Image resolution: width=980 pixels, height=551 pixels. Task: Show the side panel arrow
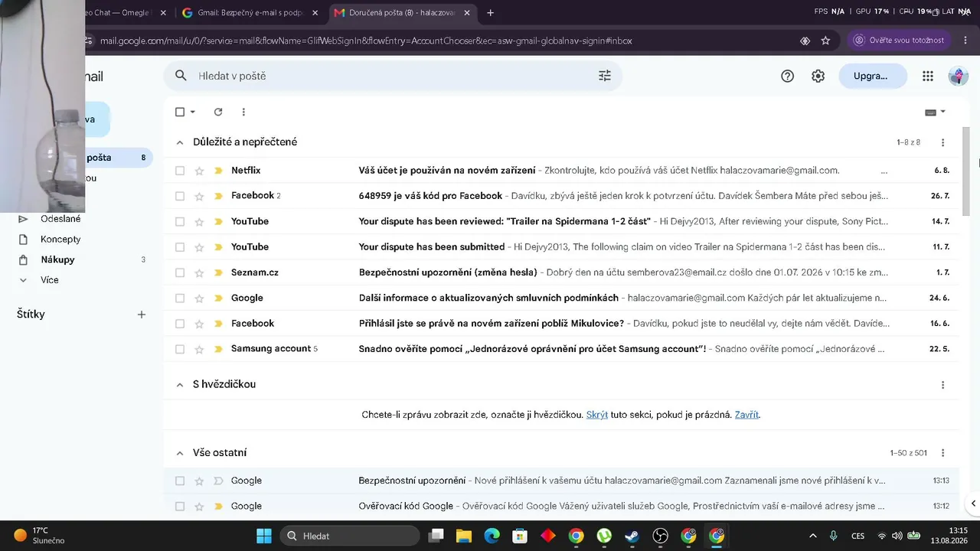tap(973, 504)
